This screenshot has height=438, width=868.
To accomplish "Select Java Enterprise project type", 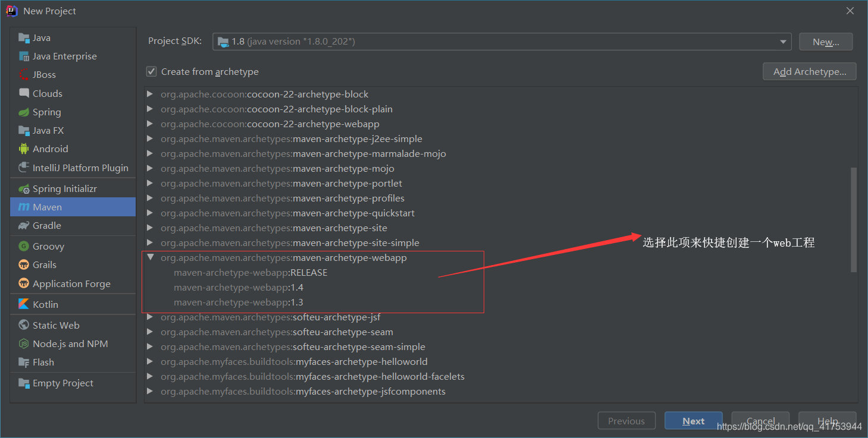I will (x=73, y=56).
